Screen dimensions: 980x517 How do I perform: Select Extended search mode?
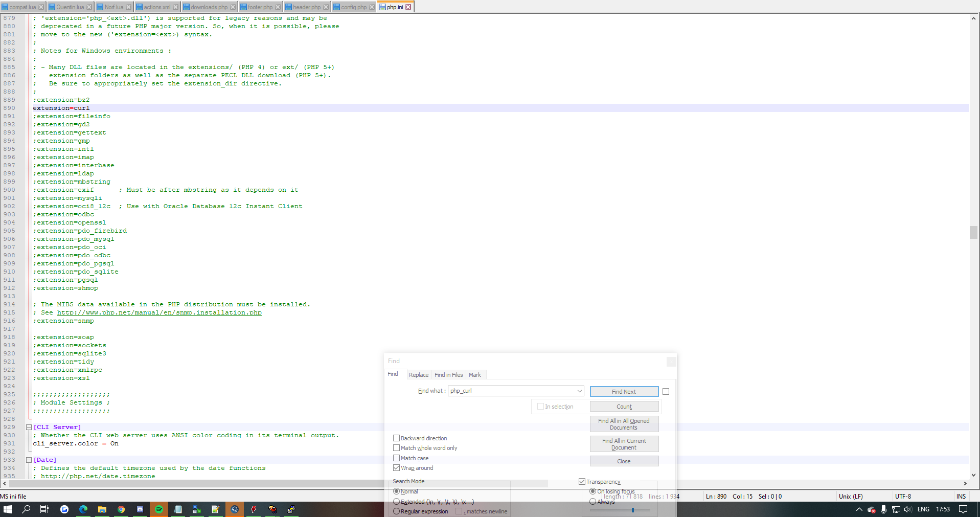[x=396, y=502]
